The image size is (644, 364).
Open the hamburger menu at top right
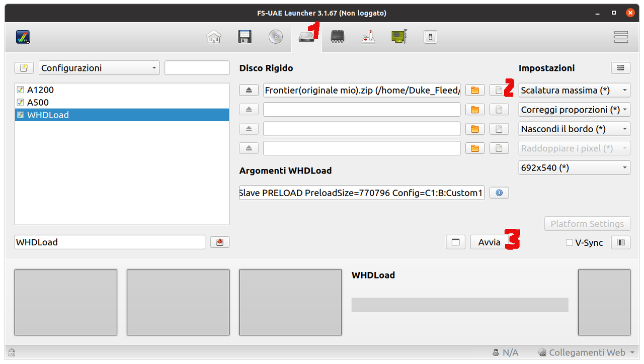(621, 37)
